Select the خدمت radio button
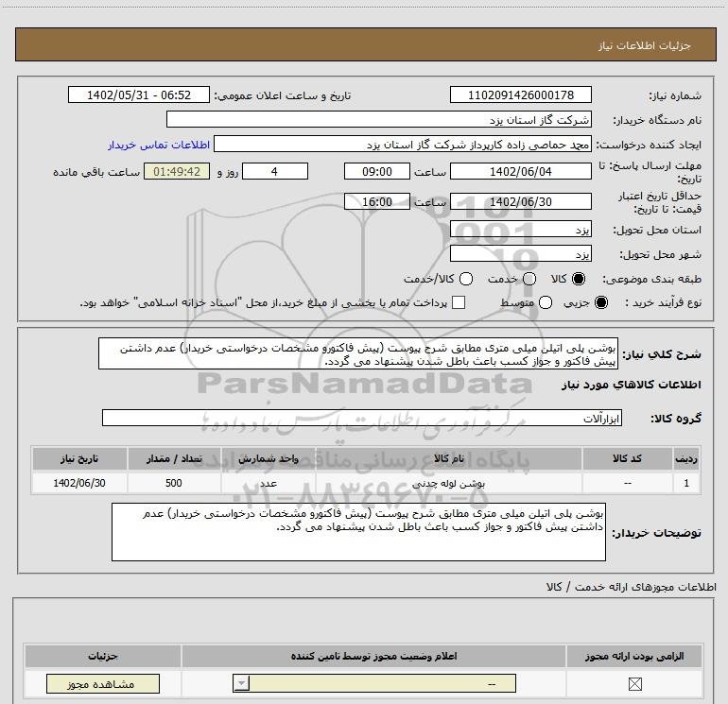This screenshot has width=728, height=704. [529, 279]
